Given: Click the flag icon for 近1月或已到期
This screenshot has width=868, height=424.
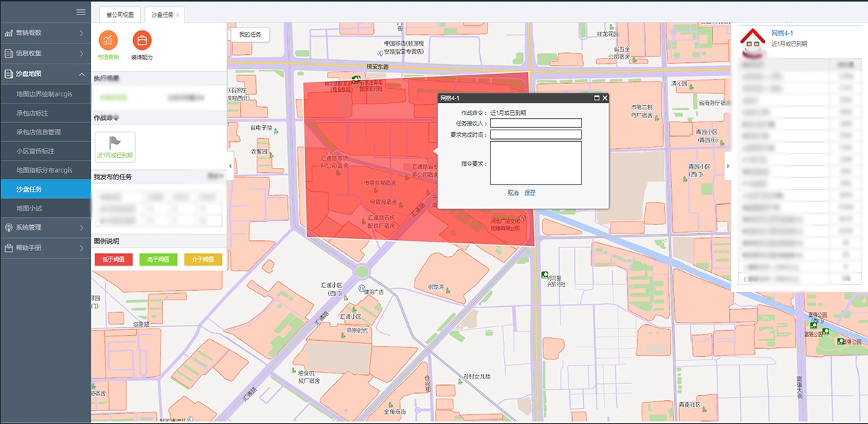Looking at the screenshot, I should pos(114,143).
